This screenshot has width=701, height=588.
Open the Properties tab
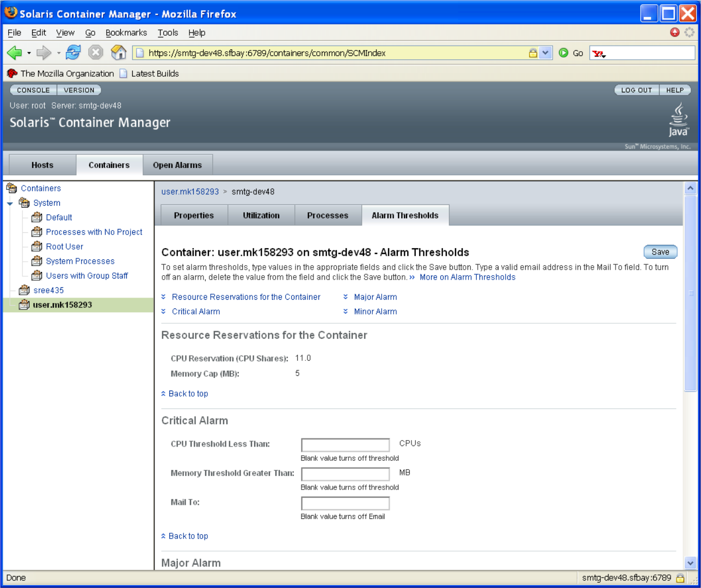coord(194,215)
